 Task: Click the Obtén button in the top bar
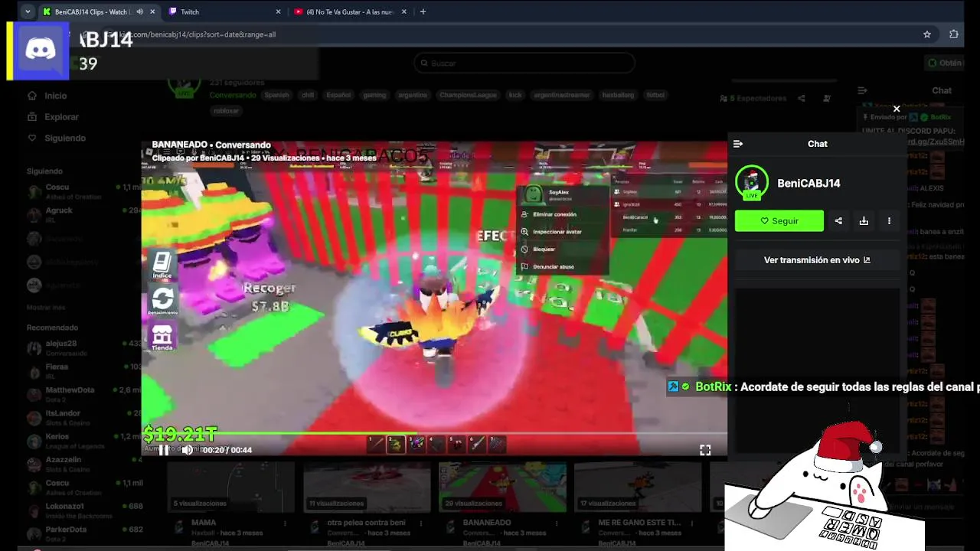[945, 63]
